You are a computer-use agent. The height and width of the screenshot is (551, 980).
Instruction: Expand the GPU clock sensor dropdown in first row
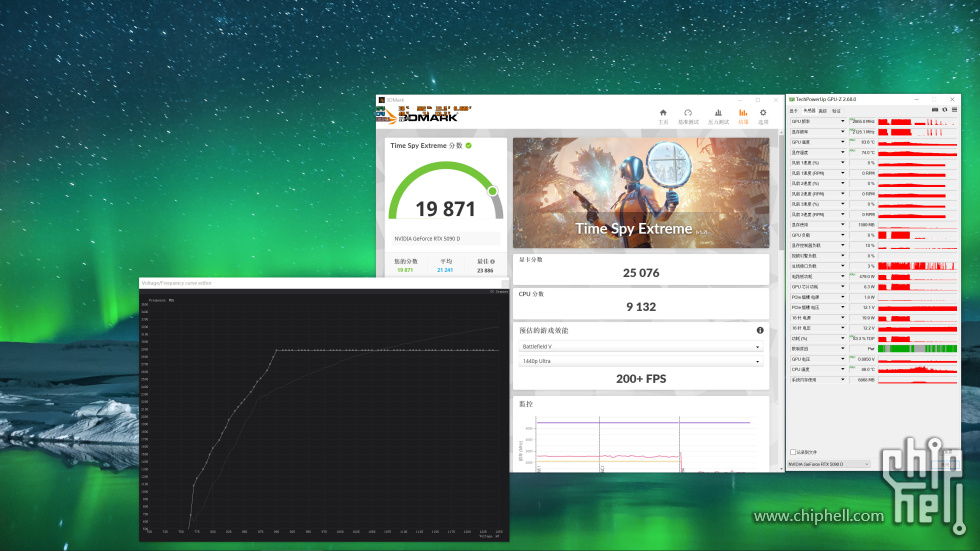pyautogui.click(x=842, y=121)
